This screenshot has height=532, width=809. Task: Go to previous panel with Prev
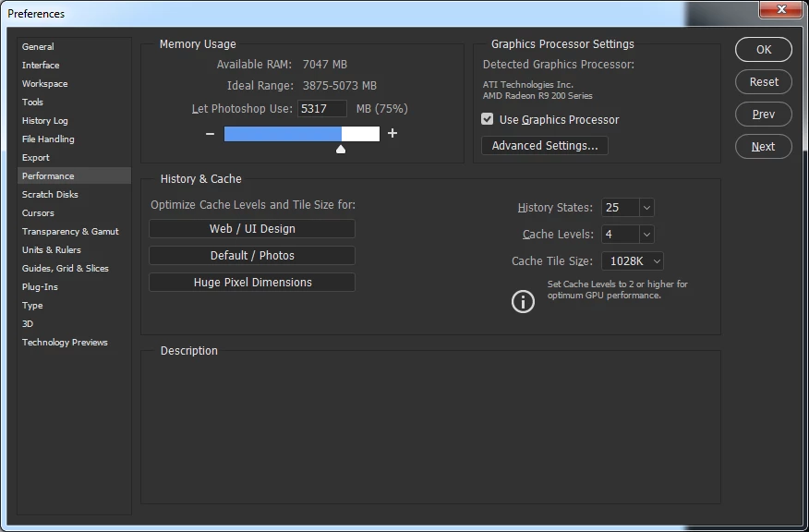click(764, 114)
